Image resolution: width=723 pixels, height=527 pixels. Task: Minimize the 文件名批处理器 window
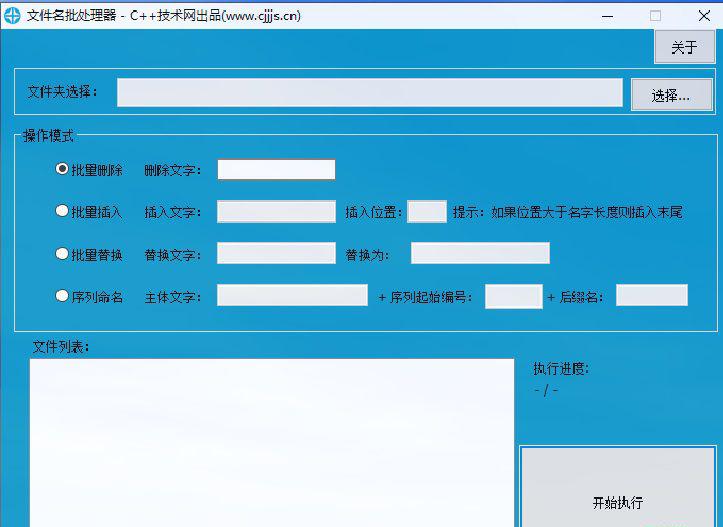pos(607,16)
